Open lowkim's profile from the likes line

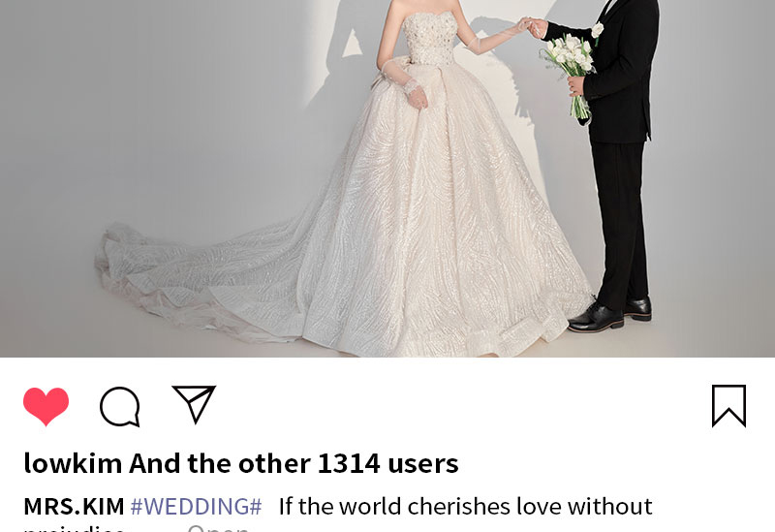pyautogui.click(x=73, y=464)
